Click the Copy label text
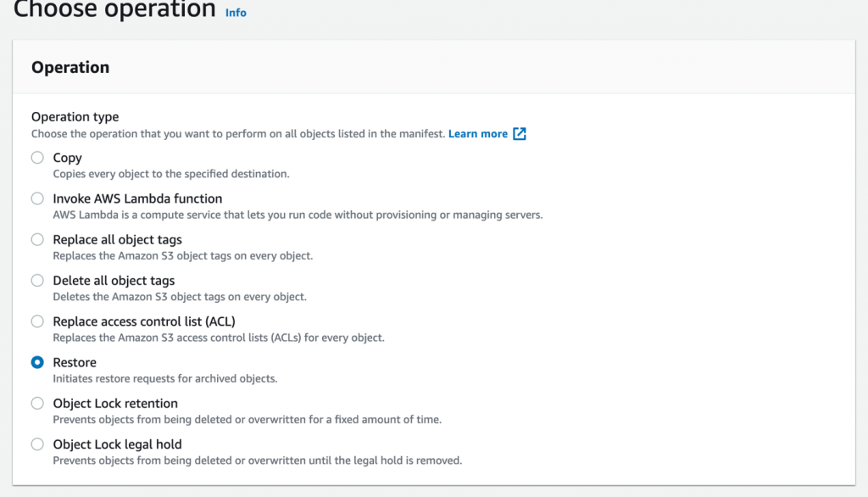Viewport: 868px width, 497px height. pos(69,157)
